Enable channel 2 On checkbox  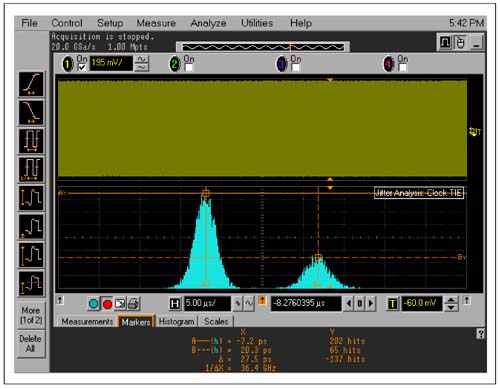coord(189,67)
